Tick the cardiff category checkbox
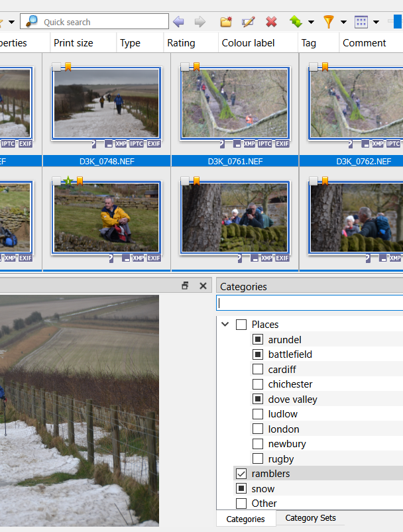Viewport: 403px width, 532px height. [x=258, y=369]
